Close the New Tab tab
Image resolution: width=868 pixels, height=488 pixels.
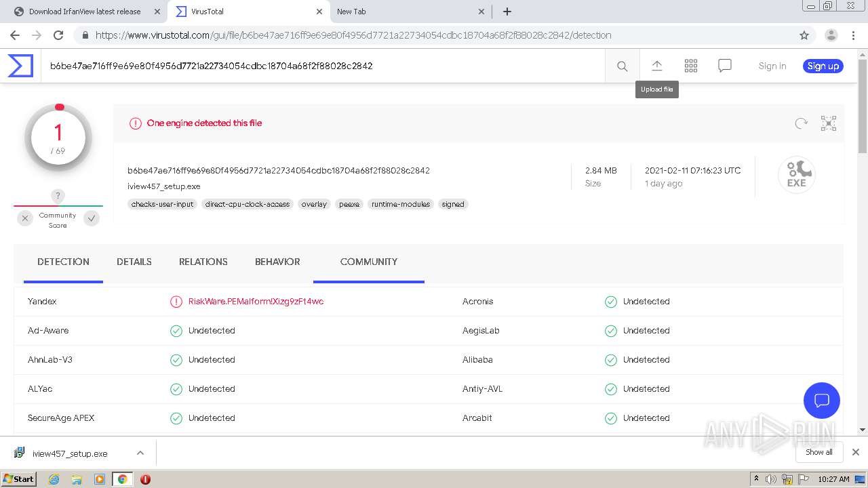[x=481, y=12]
